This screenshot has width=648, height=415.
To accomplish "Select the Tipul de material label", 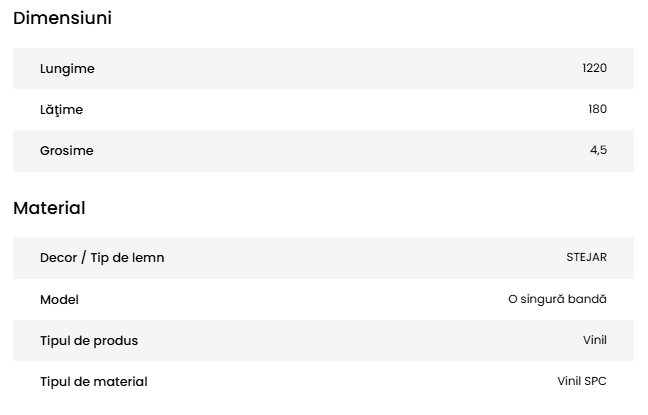I will (93, 381).
